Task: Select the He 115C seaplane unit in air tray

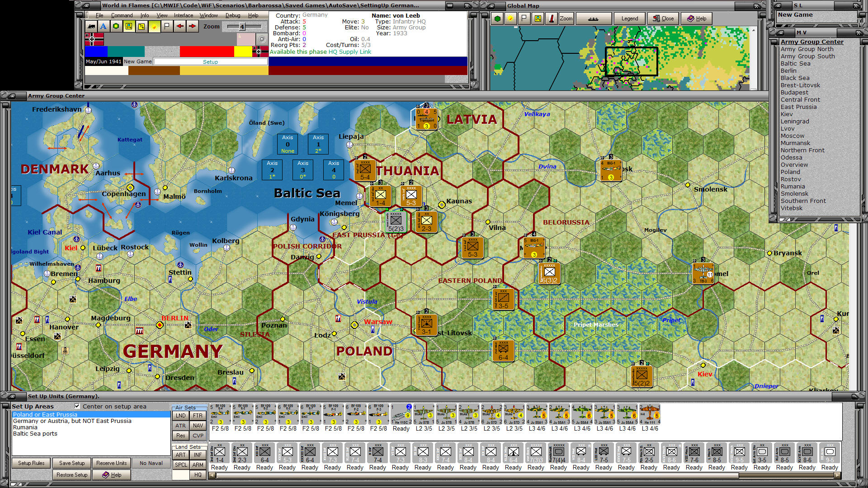Action: [x=401, y=414]
